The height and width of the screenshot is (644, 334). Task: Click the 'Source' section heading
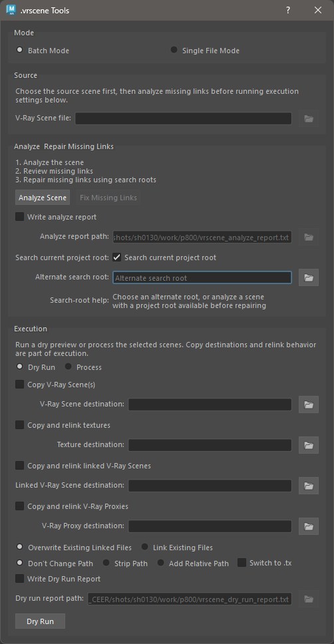click(25, 75)
